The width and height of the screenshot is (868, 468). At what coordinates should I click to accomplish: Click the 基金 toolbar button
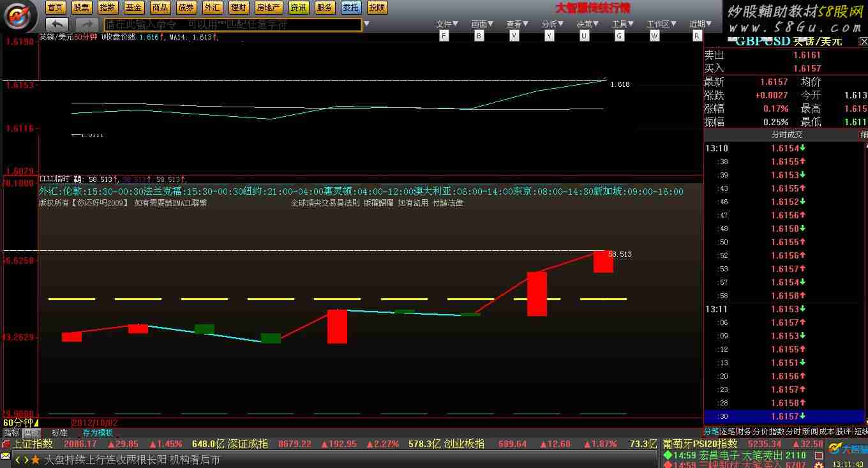(134, 8)
